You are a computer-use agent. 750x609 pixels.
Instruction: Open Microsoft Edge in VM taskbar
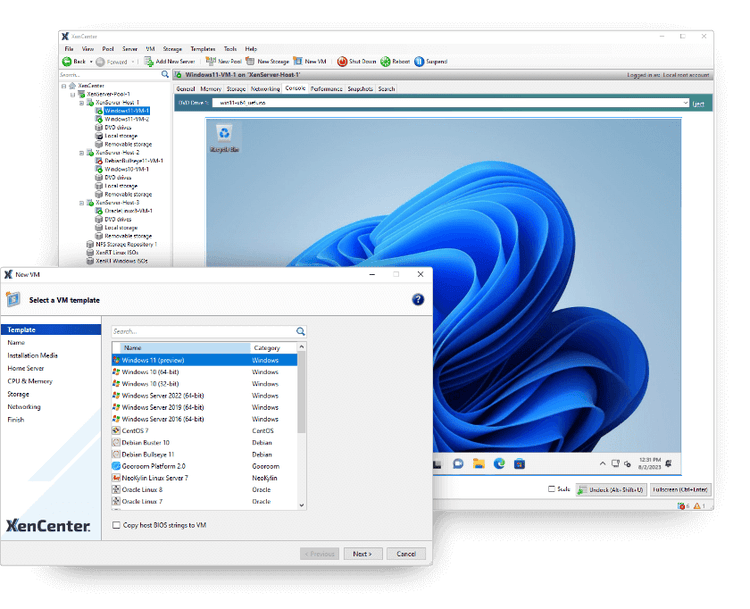499,464
